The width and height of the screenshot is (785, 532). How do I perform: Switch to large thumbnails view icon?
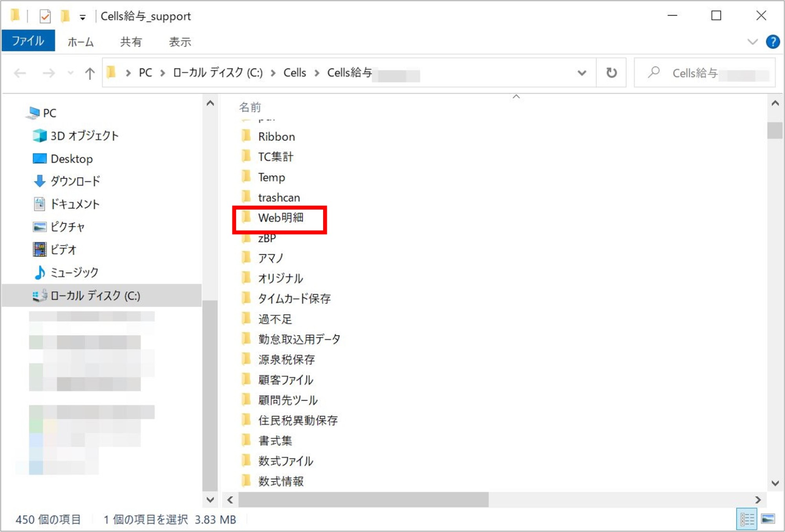(x=768, y=519)
